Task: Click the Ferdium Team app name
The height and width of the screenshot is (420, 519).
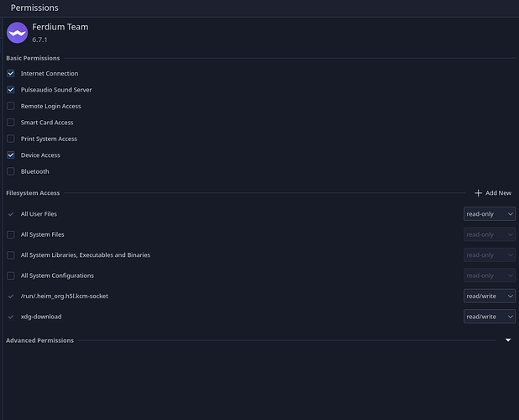Action: pos(60,27)
